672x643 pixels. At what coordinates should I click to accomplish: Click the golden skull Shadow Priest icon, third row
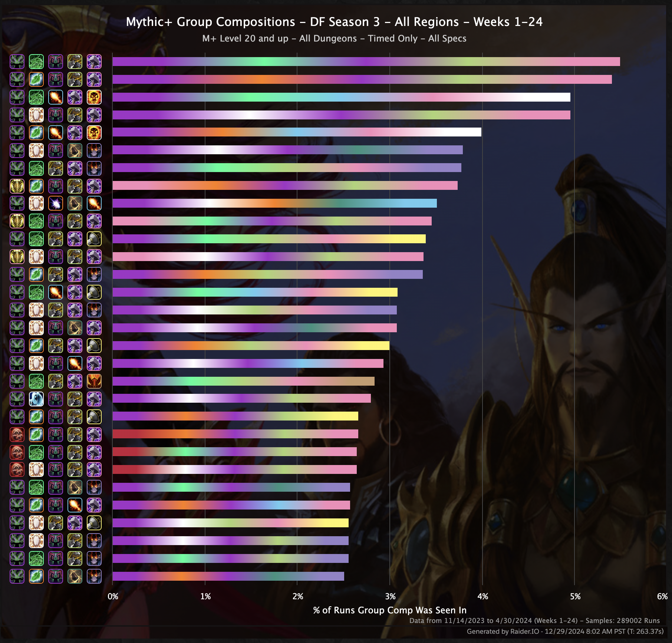pos(94,97)
